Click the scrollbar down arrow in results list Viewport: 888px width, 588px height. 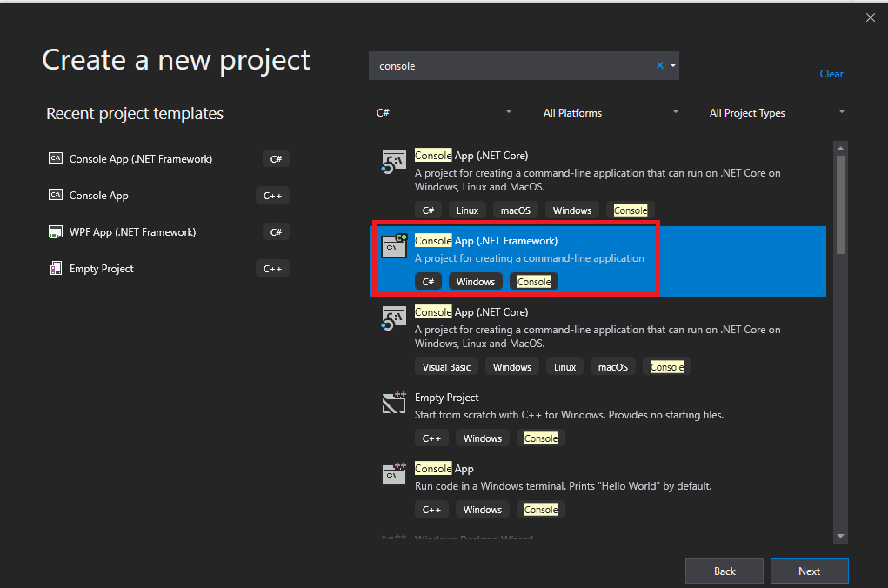point(840,536)
